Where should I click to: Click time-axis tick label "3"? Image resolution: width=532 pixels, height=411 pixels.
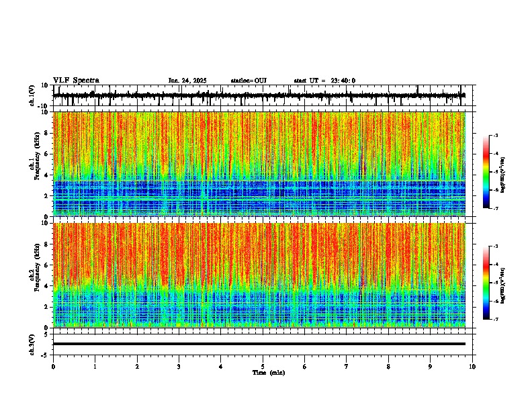click(179, 367)
